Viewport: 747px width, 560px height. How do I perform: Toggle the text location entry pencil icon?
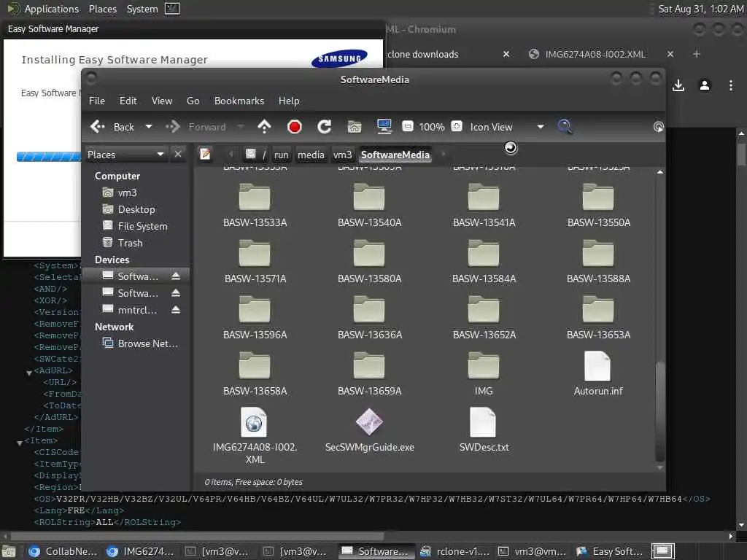(x=205, y=154)
